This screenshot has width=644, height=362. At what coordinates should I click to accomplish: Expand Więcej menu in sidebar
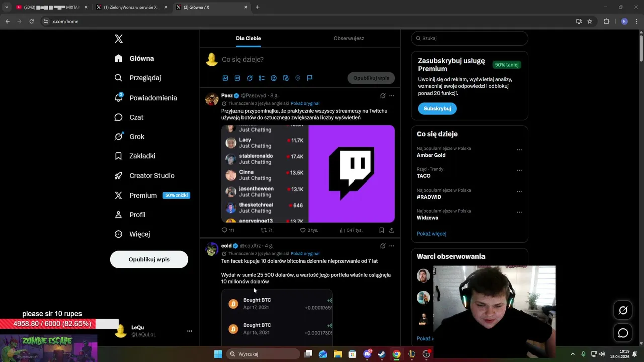coord(132,234)
